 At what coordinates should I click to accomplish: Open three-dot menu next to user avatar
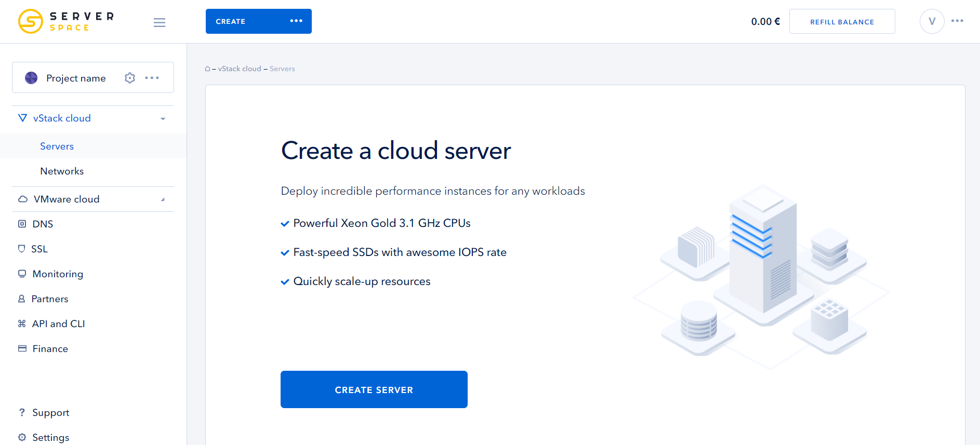coord(957,21)
